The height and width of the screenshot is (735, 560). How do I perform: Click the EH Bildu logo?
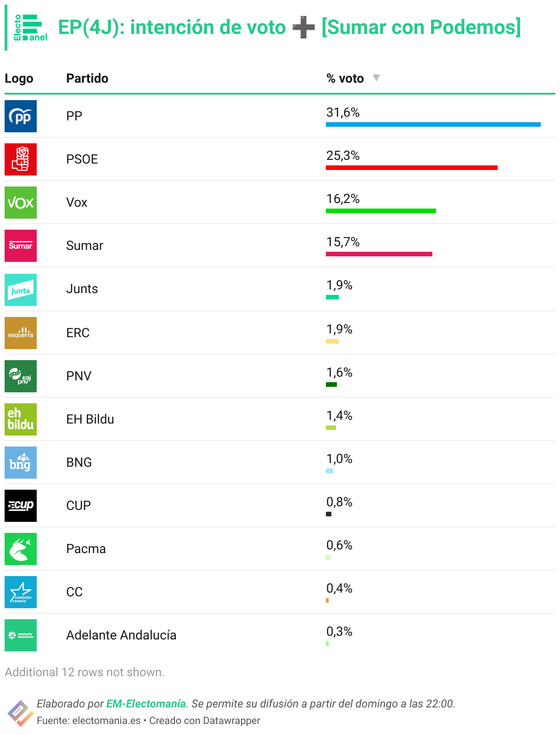click(x=21, y=419)
